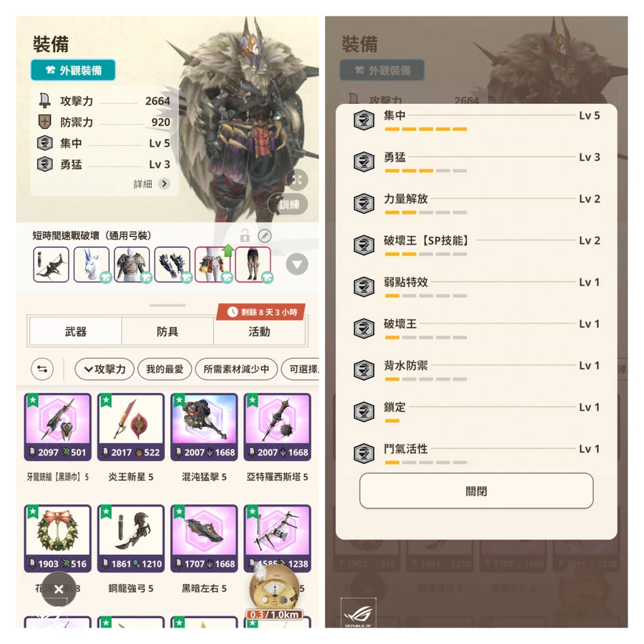Open the 訓練 training button
Viewport: 644px width, 644px height.
click(x=289, y=204)
